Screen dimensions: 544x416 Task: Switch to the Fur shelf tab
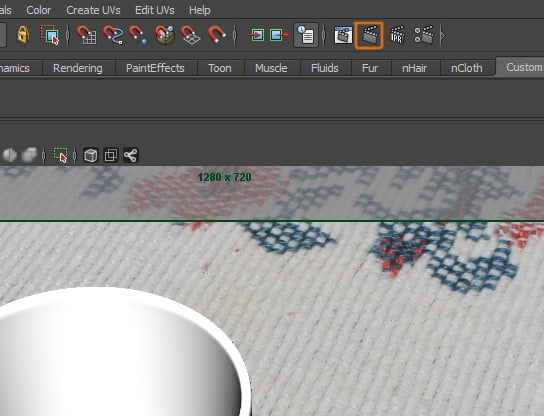pos(370,68)
